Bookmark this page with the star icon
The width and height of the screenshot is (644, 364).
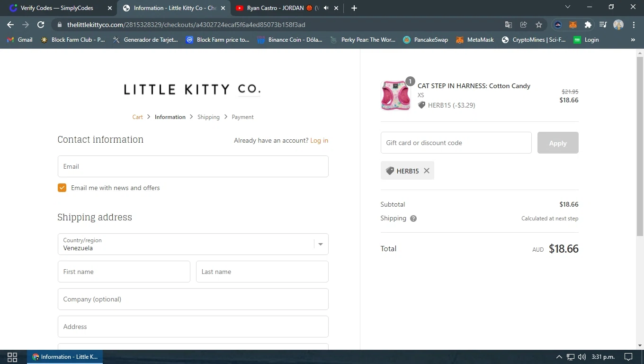coord(539,25)
